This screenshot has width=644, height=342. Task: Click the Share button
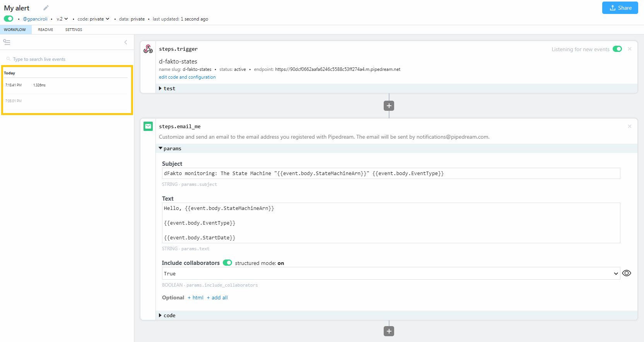click(x=620, y=8)
